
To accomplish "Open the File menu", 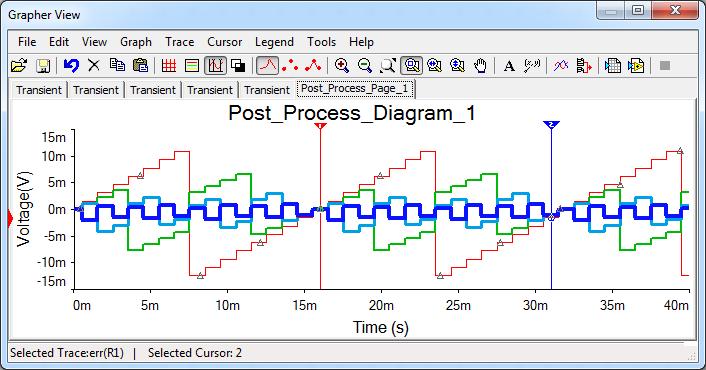I will pyautogui.click(x=27, y=42).
